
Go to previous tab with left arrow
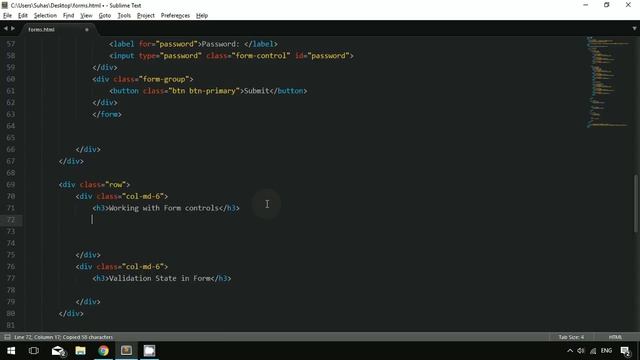5,29
